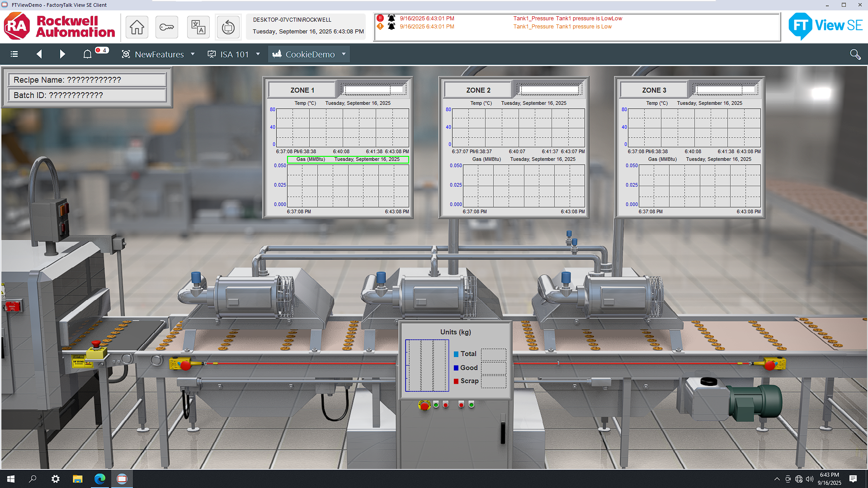Image resolution: width=868 pixels, height=488 pixels.
Task: Navigate forward with the right arrow
Action: pyautogui.click(x=62, y=54)
